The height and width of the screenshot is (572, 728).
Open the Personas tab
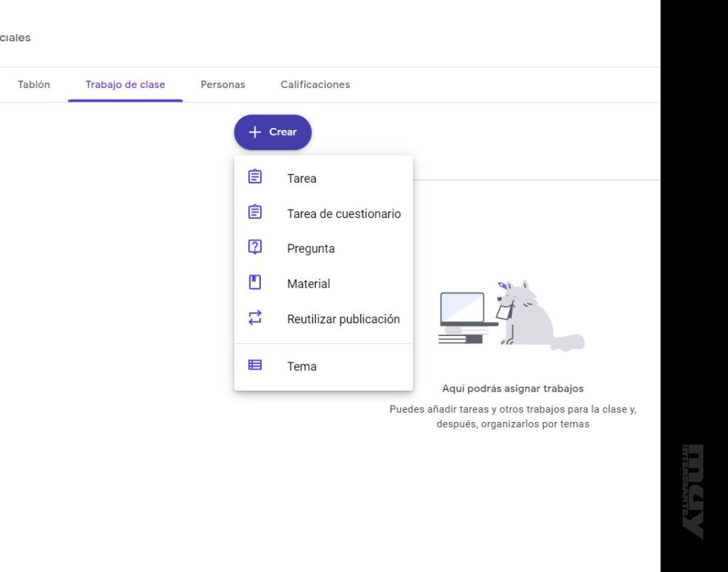pyautogui.click(x=223, y=85)
